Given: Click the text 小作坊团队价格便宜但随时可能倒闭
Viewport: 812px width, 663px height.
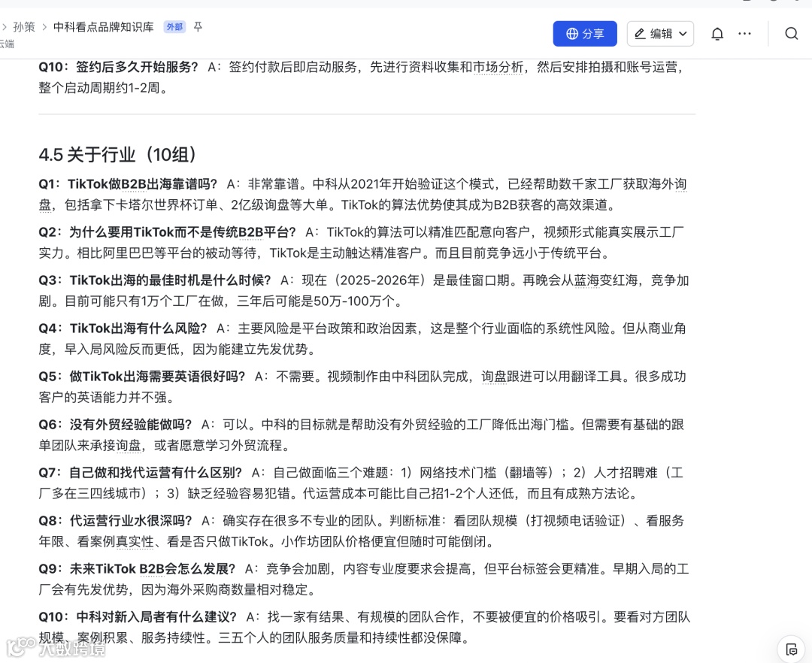Looking at the screenshot, I should click(x=383, y=542).
